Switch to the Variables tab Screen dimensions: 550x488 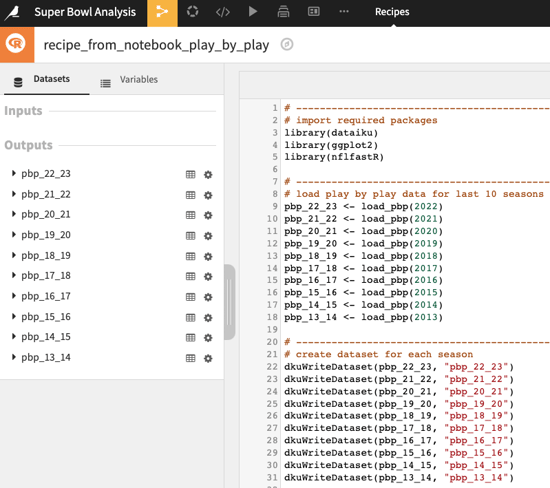tap(129, 80)
